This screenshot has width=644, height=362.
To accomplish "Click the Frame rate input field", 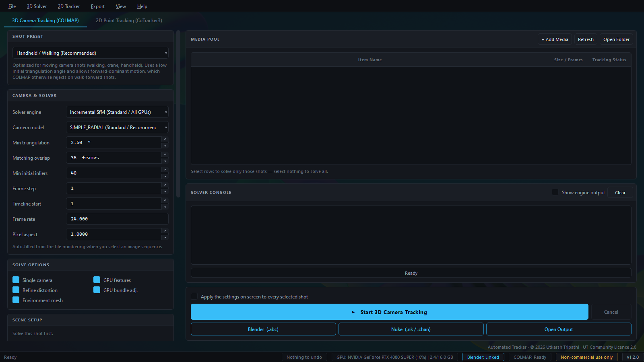I will pyautogui.click(x=117, y=219).
